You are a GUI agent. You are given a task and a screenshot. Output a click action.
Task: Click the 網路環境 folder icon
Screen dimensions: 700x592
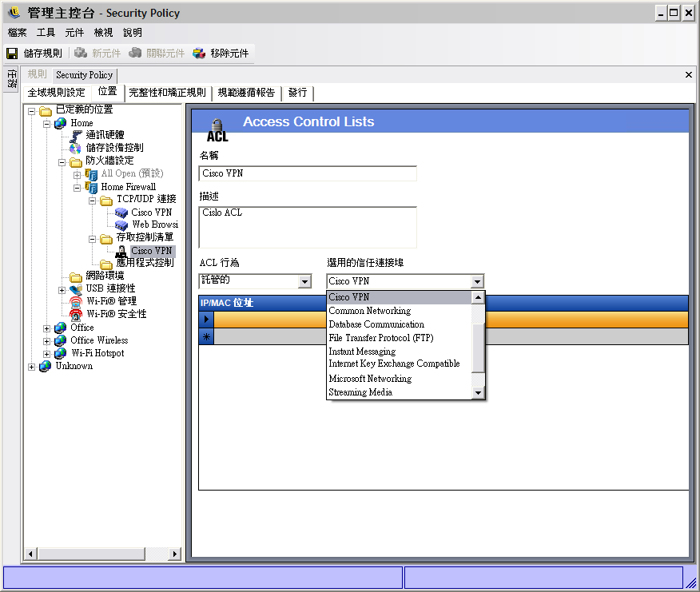pyautogui.click(x=76, y=276)
